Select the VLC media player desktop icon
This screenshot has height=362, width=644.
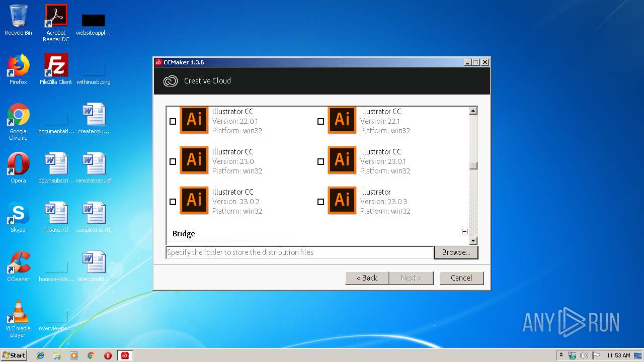click(18, 319)
